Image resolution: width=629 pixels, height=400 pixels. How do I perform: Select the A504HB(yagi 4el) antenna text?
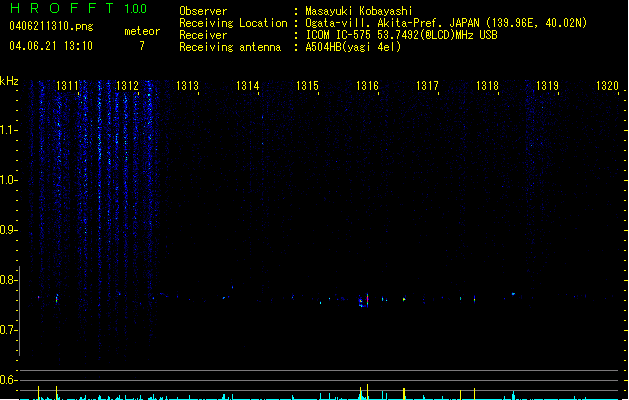(x=353, y=47)
